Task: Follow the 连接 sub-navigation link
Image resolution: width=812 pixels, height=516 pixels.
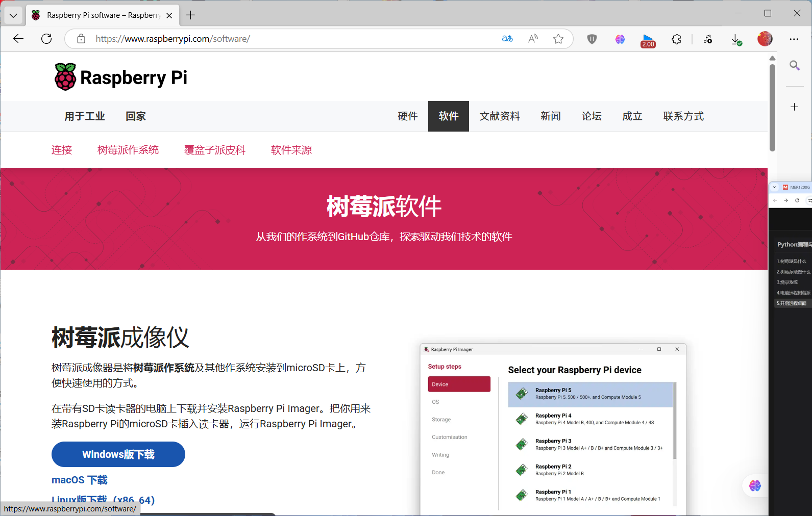Action: click(62, 150)
